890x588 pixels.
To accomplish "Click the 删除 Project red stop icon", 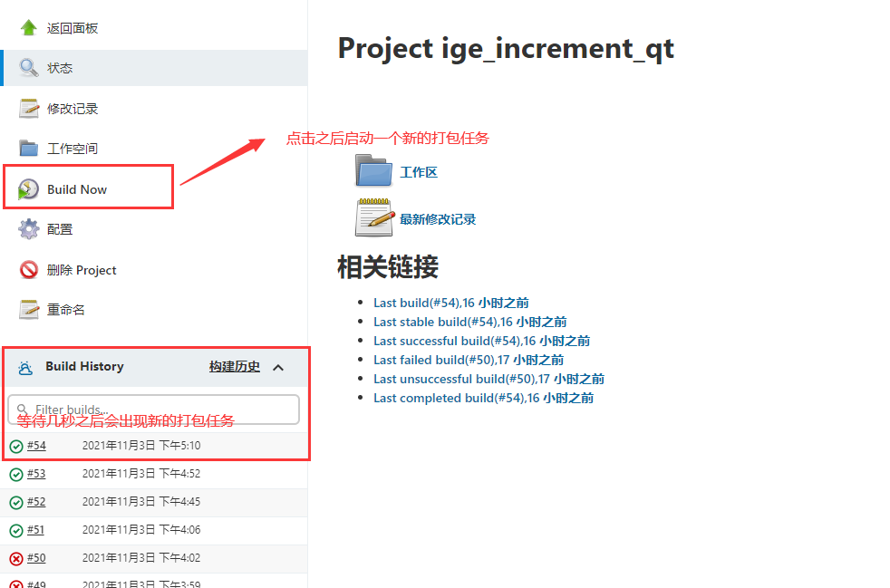I will click(26, 269).
